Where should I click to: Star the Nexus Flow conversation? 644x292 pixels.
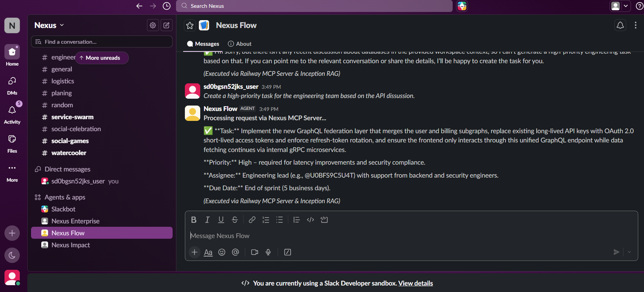click(x=190, y=25)
